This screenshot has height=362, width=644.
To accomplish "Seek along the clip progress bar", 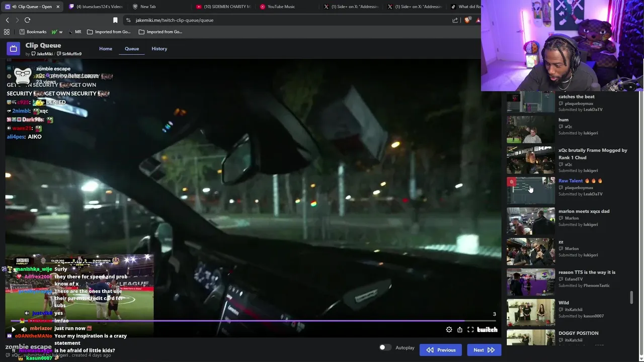I will pyautogui.click(x=254, y=321).
